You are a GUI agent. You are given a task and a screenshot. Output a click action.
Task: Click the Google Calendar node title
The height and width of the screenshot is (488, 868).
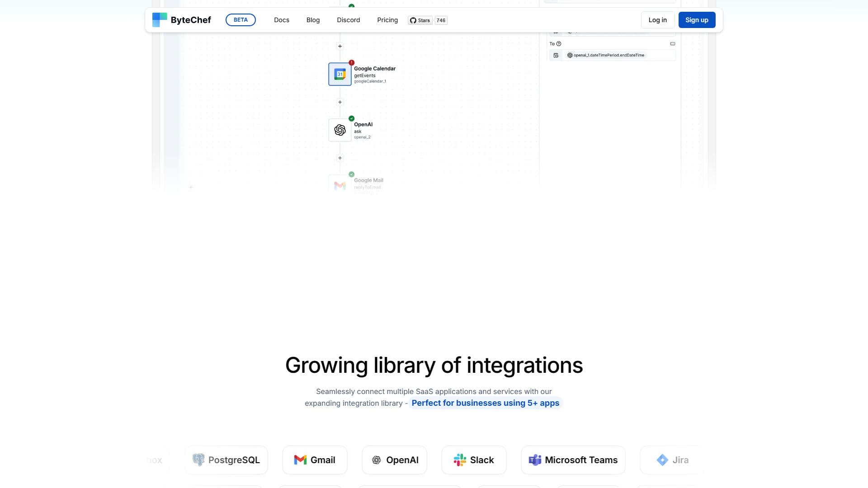[x=375, y=69]
